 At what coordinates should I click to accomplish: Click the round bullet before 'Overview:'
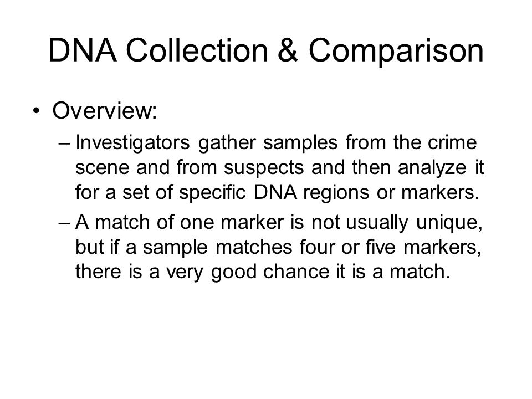[37, 111]
